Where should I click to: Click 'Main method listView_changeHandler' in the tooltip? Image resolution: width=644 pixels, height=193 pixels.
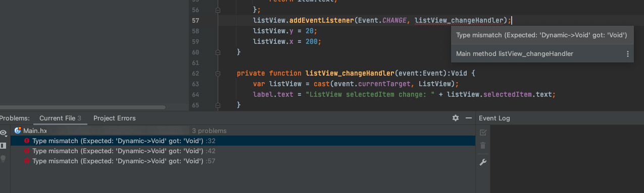click(x=514, y=54)
